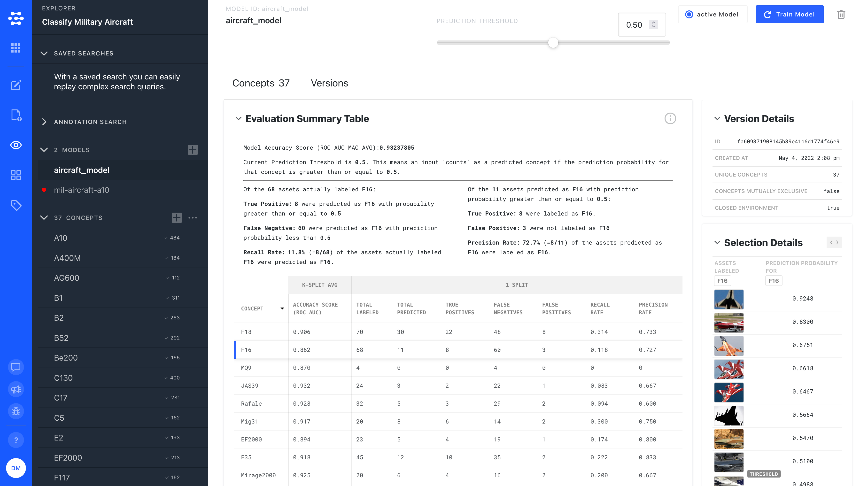Select the F18 row in table
This screenshot has height=486, width=868.
tap(458, 332)
